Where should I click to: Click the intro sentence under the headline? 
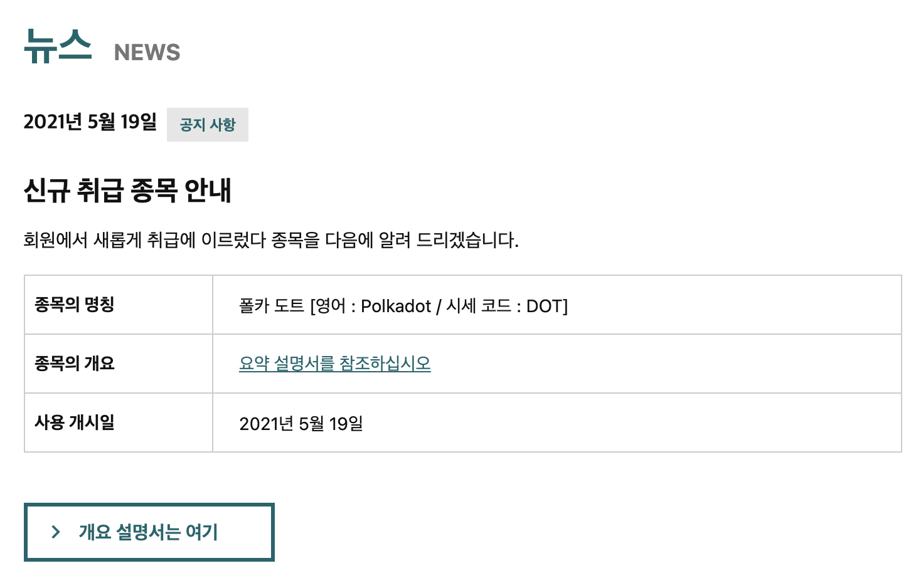270,240
